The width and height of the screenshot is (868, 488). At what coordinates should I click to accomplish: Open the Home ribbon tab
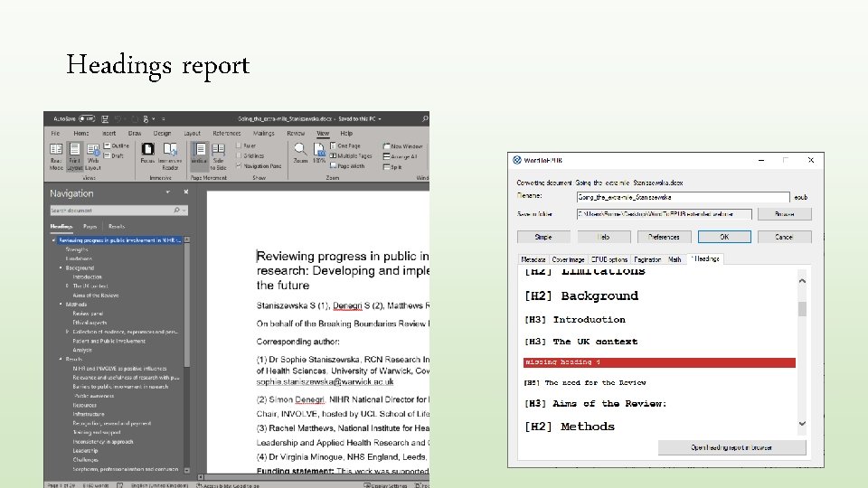pyautogui.click(x=80, y=134)
